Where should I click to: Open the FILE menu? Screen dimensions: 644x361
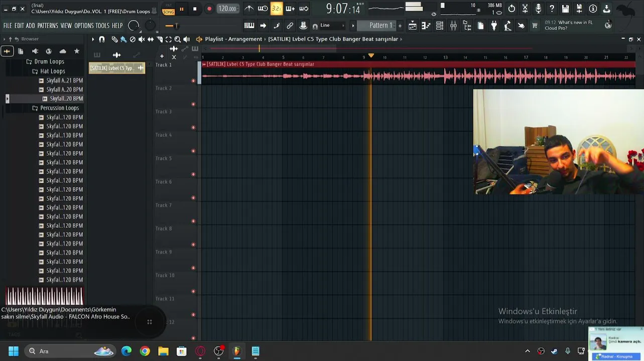[8, 26]
